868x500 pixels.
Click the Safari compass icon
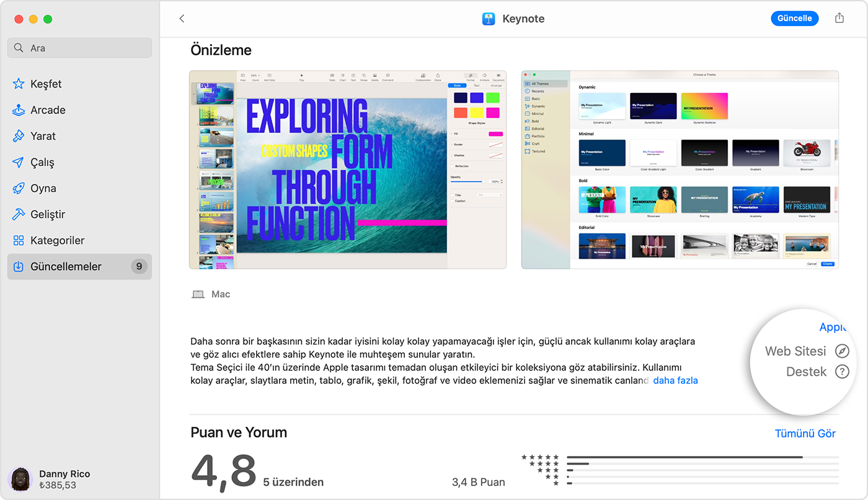(x=841, y=351)
